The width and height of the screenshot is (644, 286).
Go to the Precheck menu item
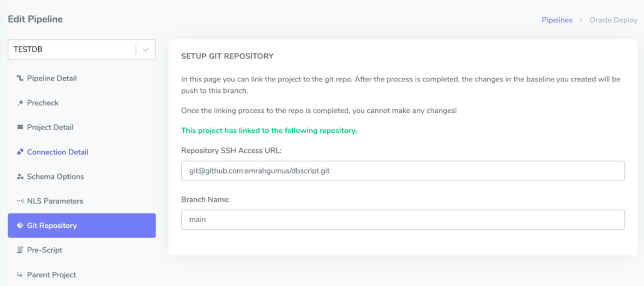[43, 103]
